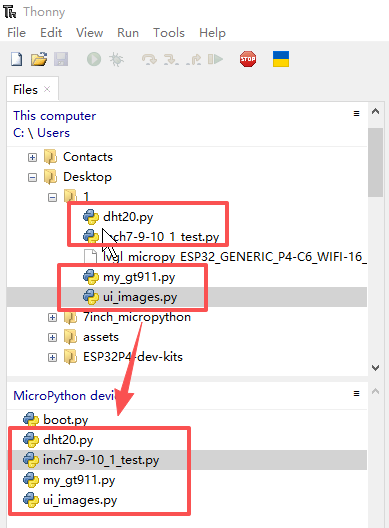This screenshot has height=528, width=389.
Task: Run current script with green play icon
Action: (x=94, y=59)
